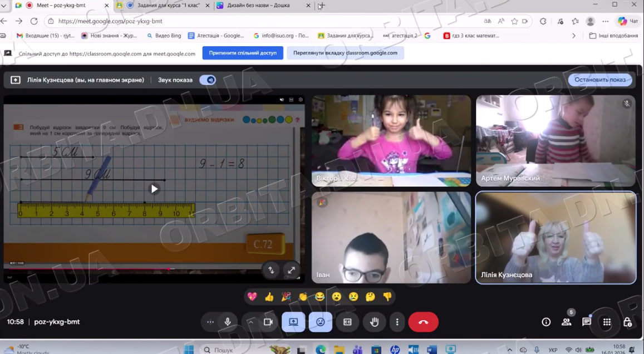The height and width of the screenshot is (354, 644).
Task: Toggle captions in the call bar
Action: (347, 322)
